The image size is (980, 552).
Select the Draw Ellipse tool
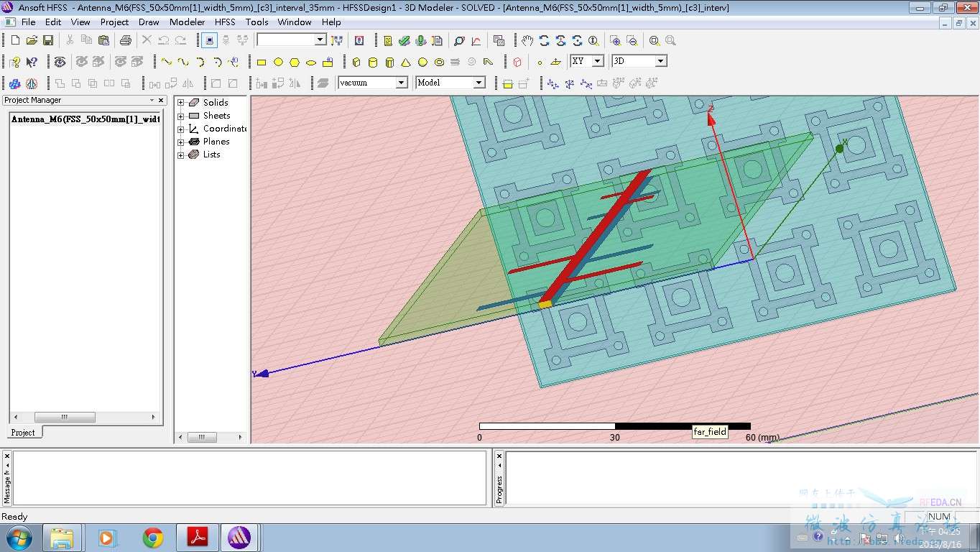pos(311,62)
